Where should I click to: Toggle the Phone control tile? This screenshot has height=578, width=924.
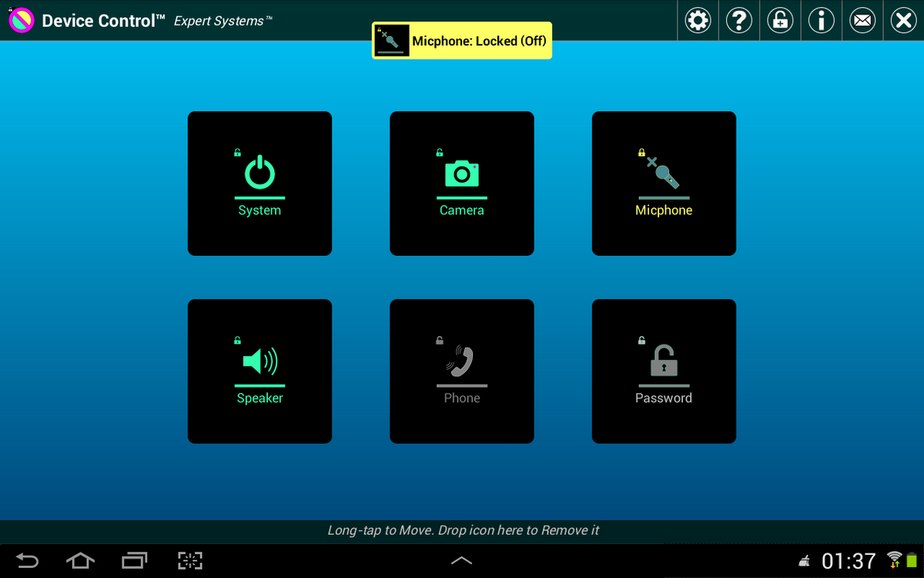point(462,371)
